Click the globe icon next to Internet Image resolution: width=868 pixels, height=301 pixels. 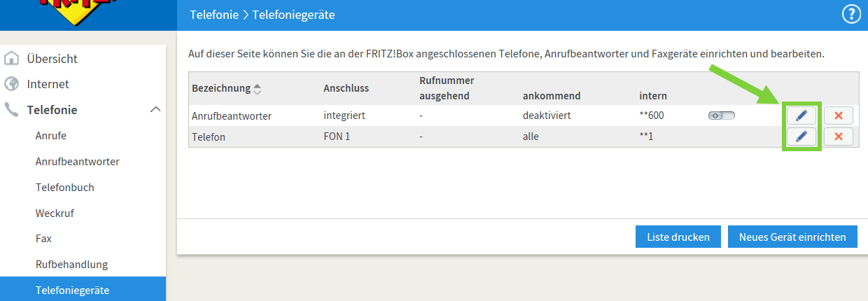[11, 84]
